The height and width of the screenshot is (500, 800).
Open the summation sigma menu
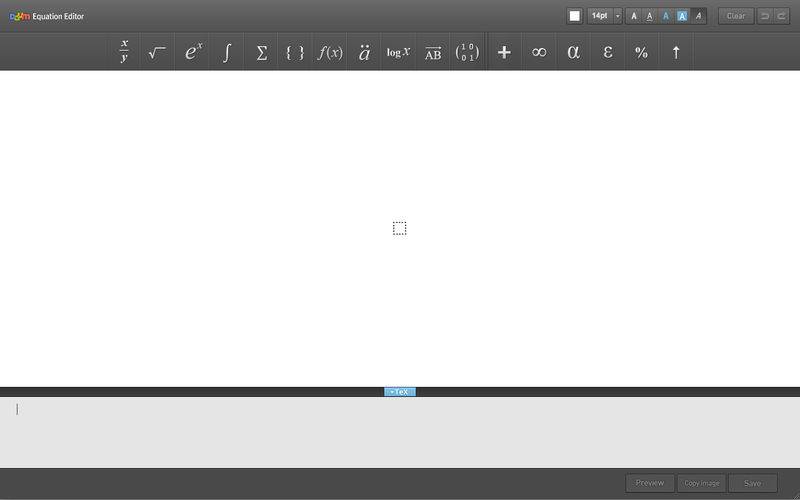click(x=261, y=52)
